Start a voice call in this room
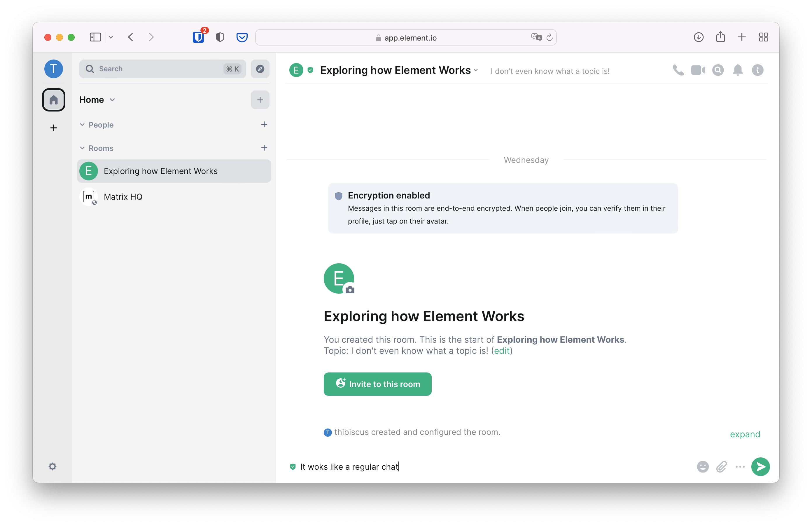The width and height of the screenshot is (812, 526). click(678, 70)
